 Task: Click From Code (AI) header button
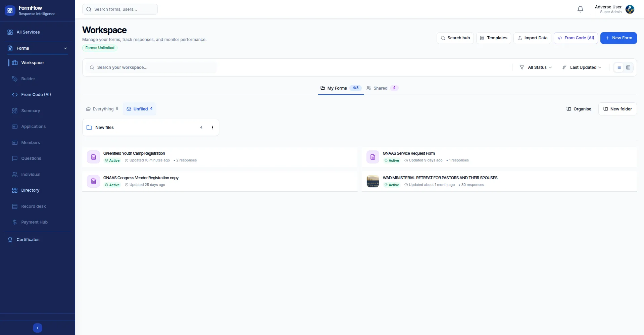click(576, 38)
